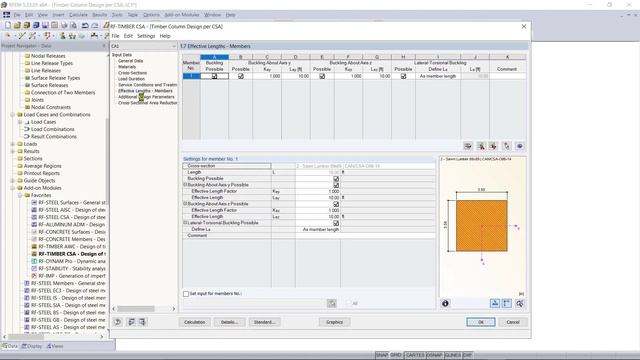Click the RF-TIMBER CSA module icon in navigator

34,254
